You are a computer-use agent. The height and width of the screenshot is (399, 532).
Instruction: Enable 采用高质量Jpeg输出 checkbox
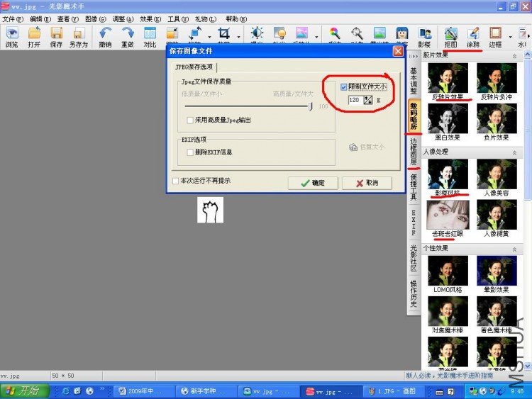pos(190,120)
